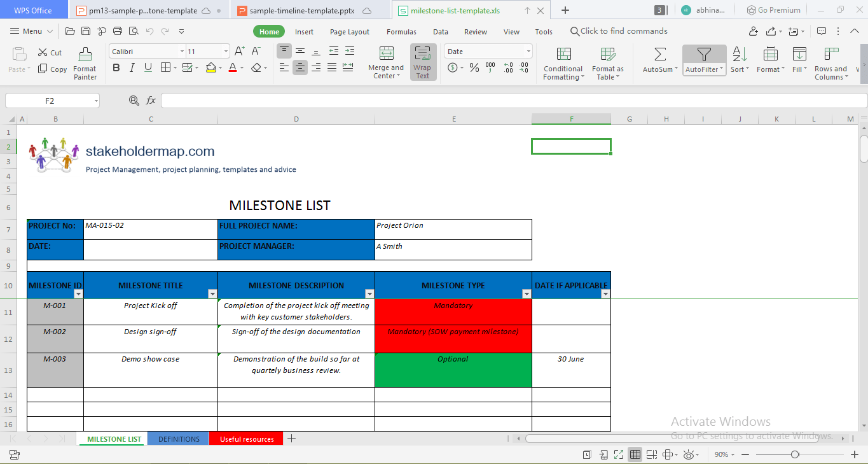Expand the Date number format dropdown
The height and width of the screenshot is (464, 868).
click(x=528, y=52)
